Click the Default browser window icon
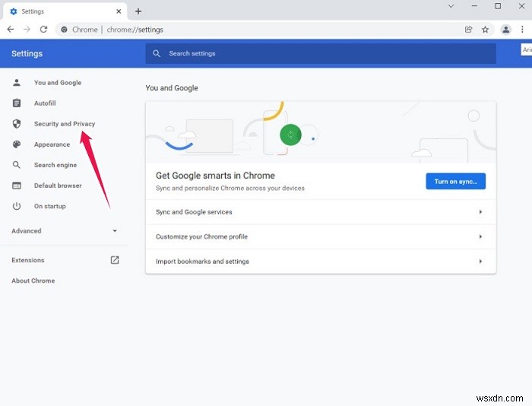Screen dimensions: 532x406 click(17, 186)
